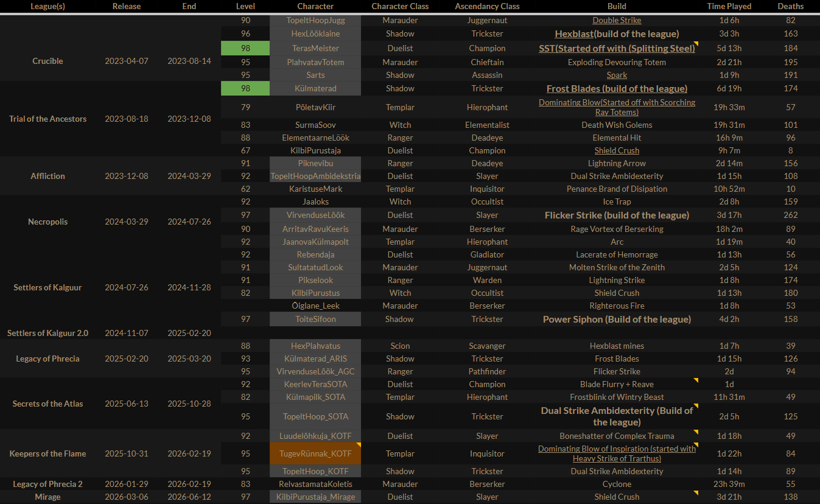The height and width of the screenshot is (504, 820).
Task: Click the Character column header
Action: pos(315,6)
